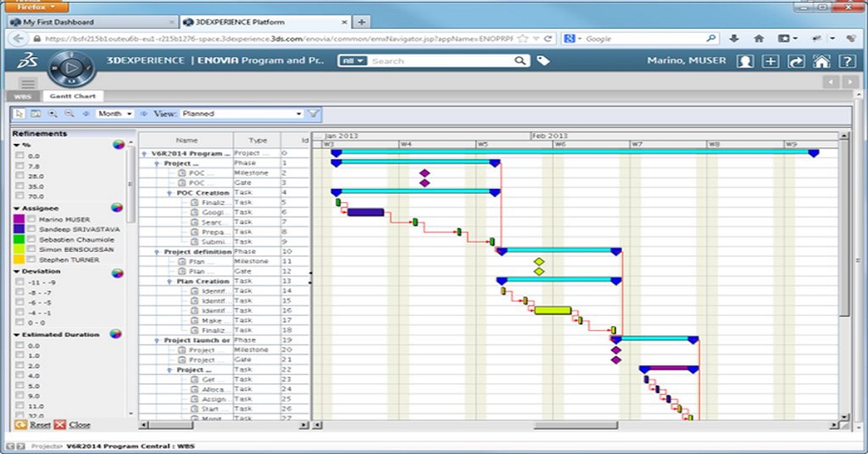
Task: Bookmark this page with the star icon
Action: [x=522, y=38]
